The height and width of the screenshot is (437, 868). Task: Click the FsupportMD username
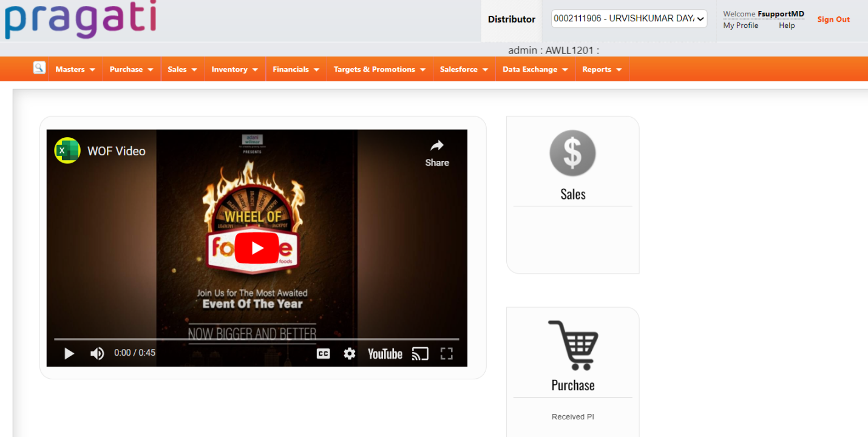click(781, 14)
